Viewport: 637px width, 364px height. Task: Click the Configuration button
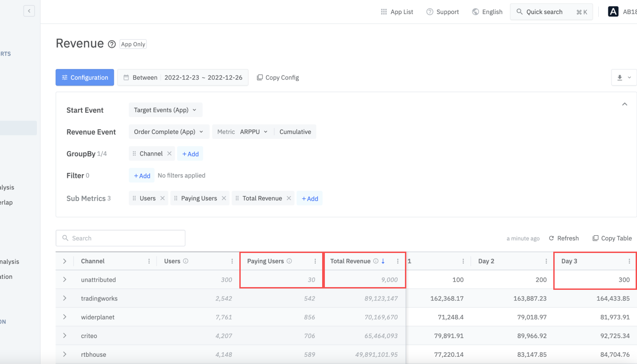[85, 77]
